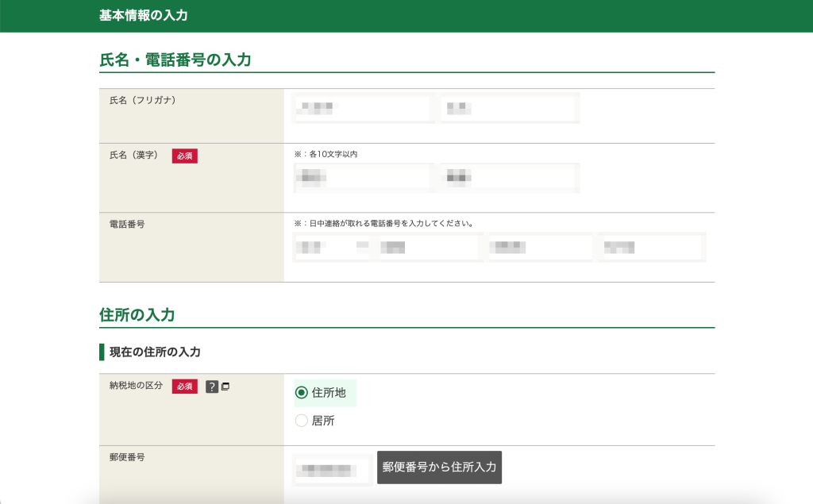Focus the furigana last name field

point(363,108)
